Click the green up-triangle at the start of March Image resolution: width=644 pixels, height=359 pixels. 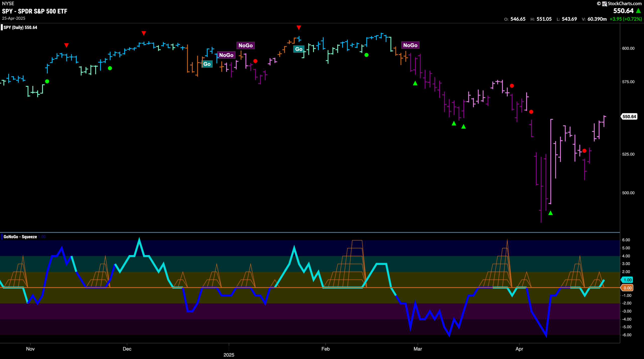tap(415, 83)
